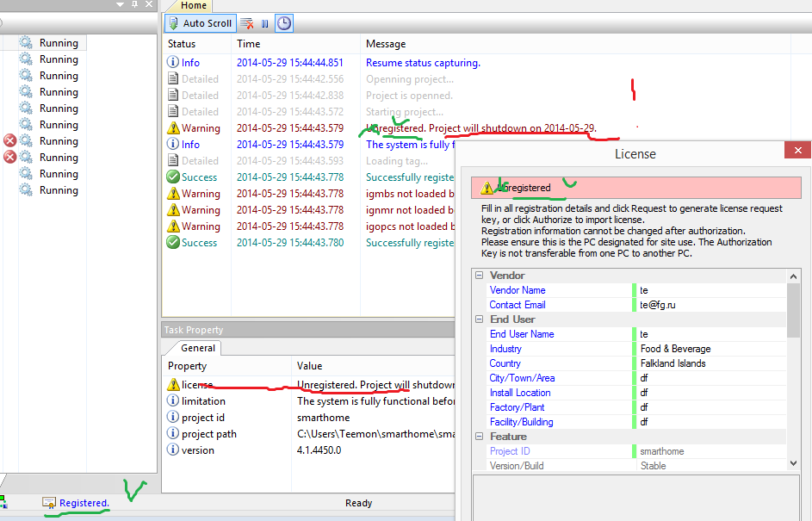The image size is (812, 521).
Task: Click the license property grid scrollbar thumb
Action: [x=793, y=310]
